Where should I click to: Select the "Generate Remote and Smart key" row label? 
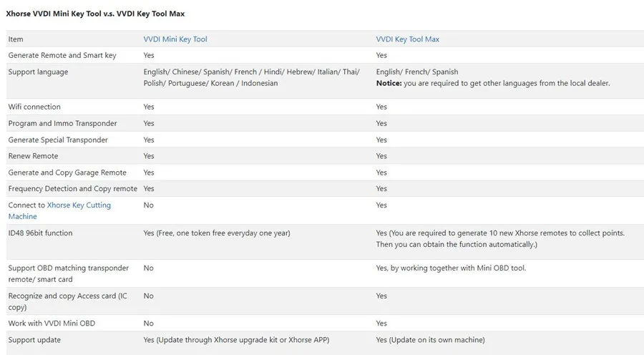[62, 55]
